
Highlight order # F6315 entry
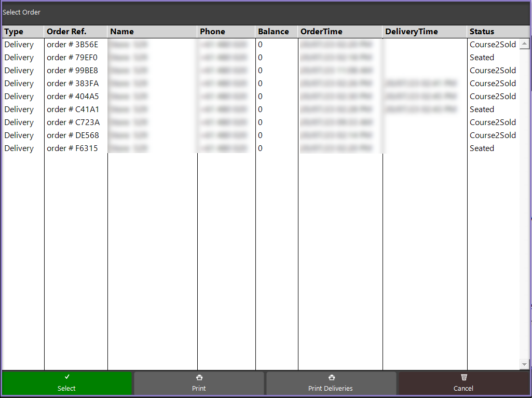(72, 148)
